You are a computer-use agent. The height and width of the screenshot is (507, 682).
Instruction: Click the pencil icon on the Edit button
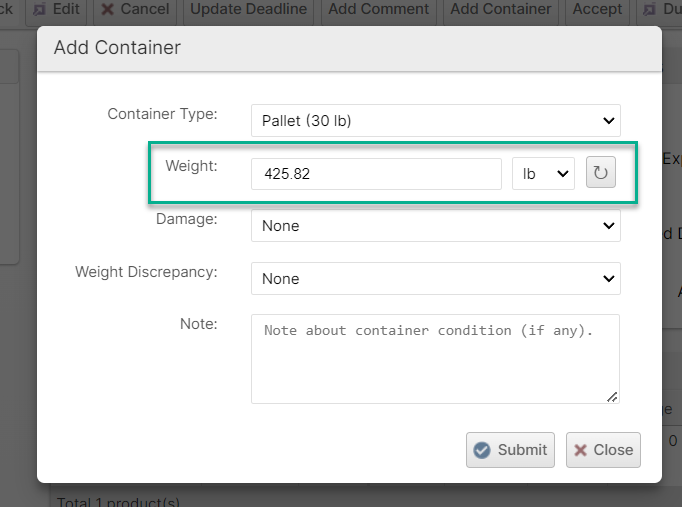tap(39, 9)
